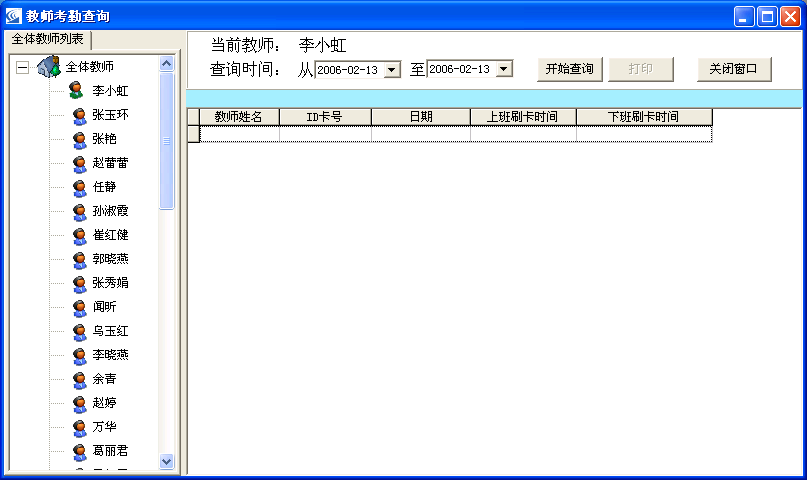Select teacher 李小虹 in the tree
Viewport: 807px width, 480px height.
[110, 91]
